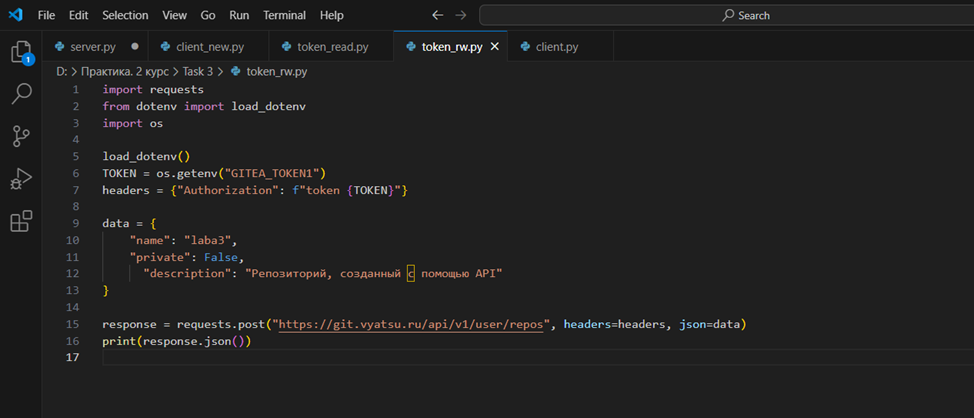Navigate forward with the right arrow
The height and width of the screenshot is (418, 974).
(461, 15)
